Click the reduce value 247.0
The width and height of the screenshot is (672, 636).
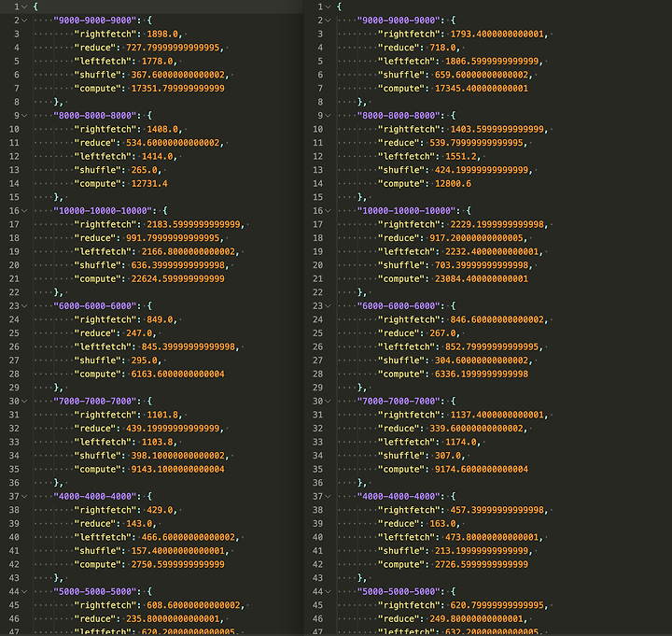point(139,333)
